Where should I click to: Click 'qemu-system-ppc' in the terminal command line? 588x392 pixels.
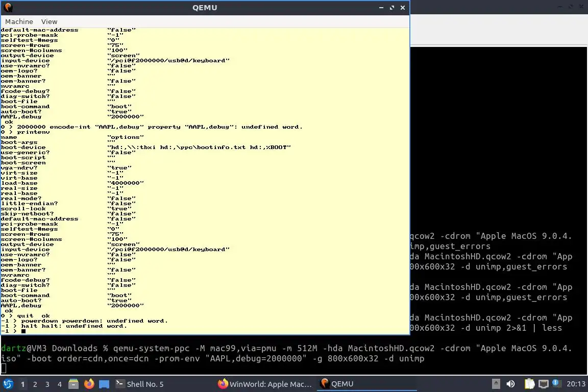151,349
